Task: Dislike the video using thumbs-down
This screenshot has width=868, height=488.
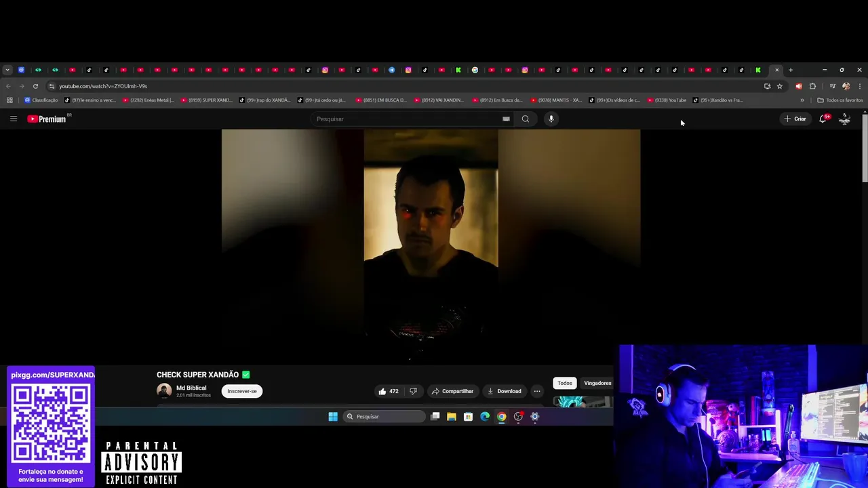Action: coord(413,391)
